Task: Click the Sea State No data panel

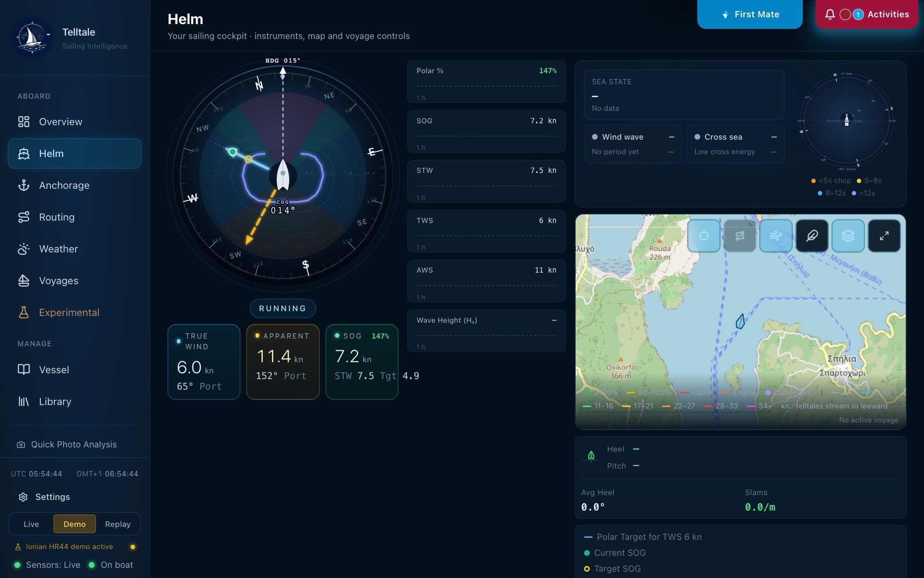Action: point(684,95)
